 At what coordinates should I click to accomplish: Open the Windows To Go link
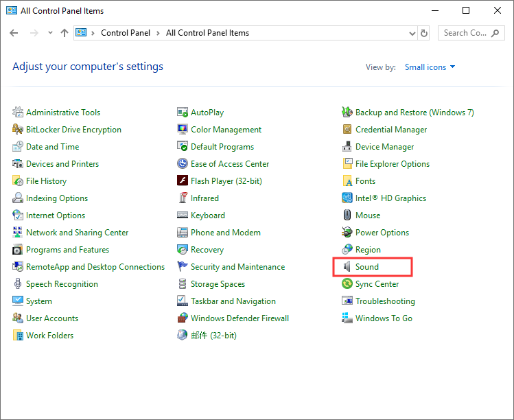click(x=384, y=318)
